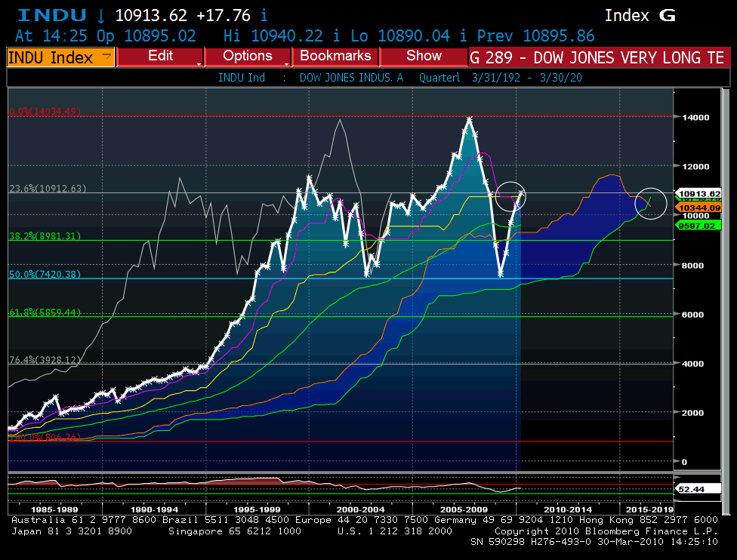Click the Show menu button
737x560 pixels.
click(x=424, y=57)
